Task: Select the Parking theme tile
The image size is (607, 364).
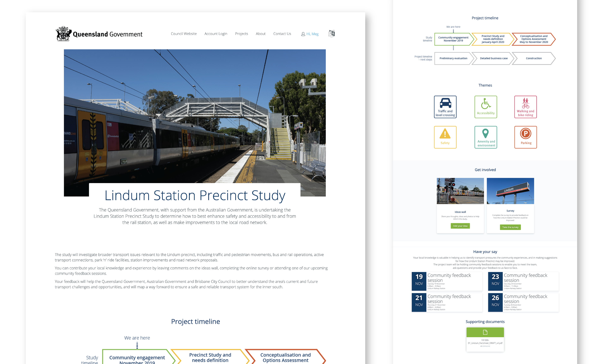Action: [526, 137]
